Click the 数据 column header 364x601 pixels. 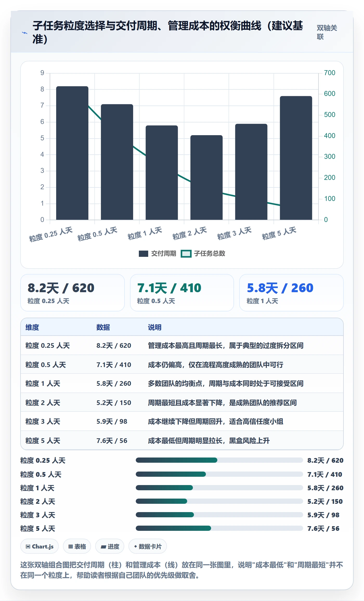103,327
